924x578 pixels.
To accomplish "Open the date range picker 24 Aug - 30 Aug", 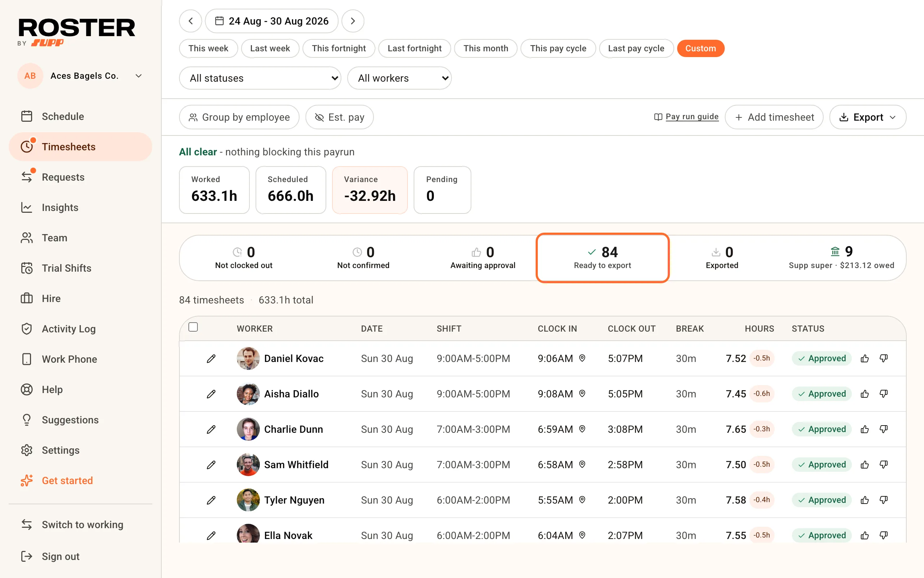I will coord(271,21).
